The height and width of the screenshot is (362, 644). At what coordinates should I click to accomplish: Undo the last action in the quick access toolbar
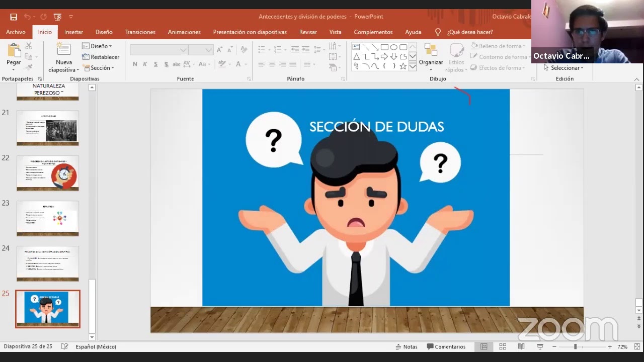[28, 17]
